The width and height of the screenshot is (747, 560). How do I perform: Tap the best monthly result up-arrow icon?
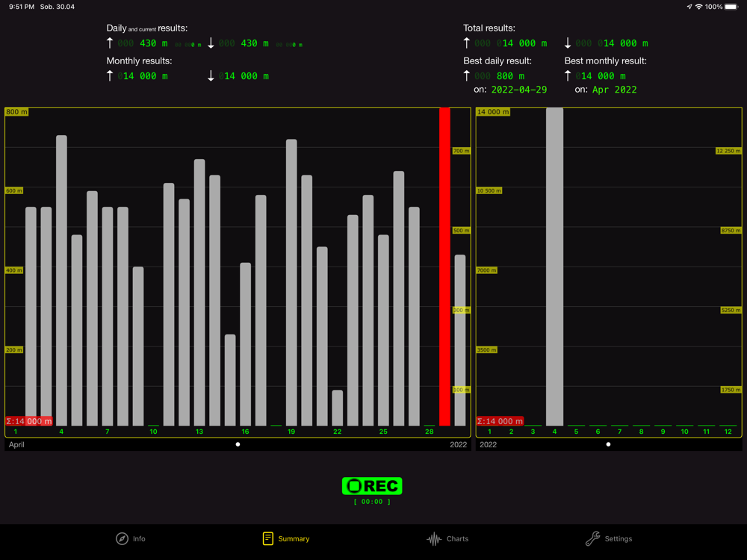(x=568, y=75)
